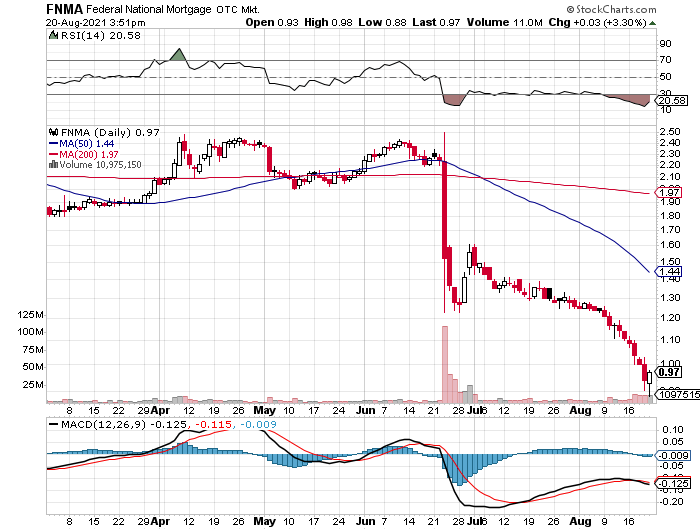This screenshot has width=700, height=530.
Task: Click the tall volume spike bar in late June
Action: tap(445, 364)
